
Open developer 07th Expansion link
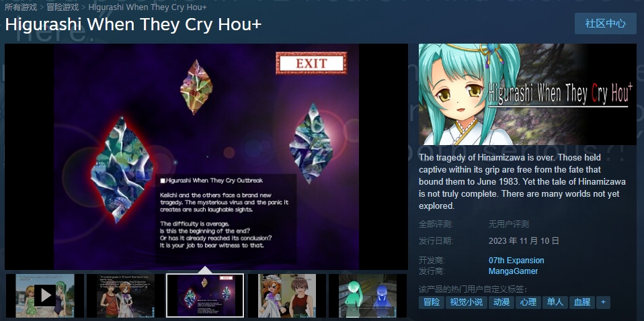coord(516,261)
